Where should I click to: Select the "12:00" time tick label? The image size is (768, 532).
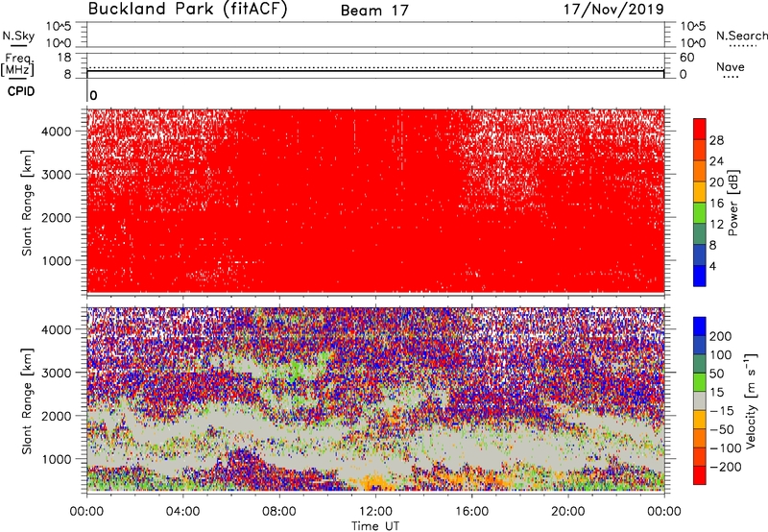(x=375, y=512)
